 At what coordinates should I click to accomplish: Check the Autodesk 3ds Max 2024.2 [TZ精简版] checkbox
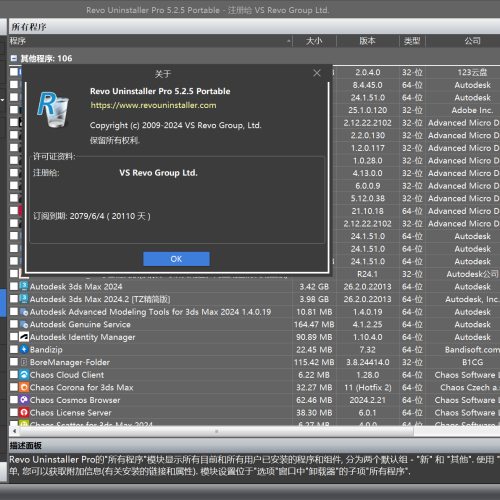tap(14, 299)
